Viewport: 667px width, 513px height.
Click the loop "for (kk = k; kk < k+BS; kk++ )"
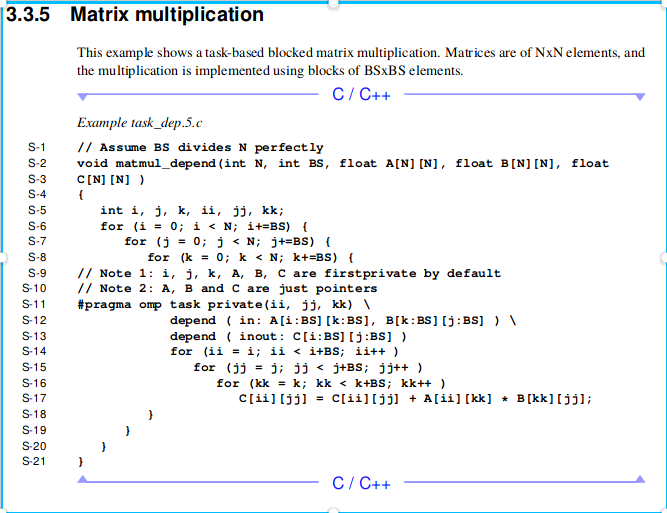(x=331, y=384)
